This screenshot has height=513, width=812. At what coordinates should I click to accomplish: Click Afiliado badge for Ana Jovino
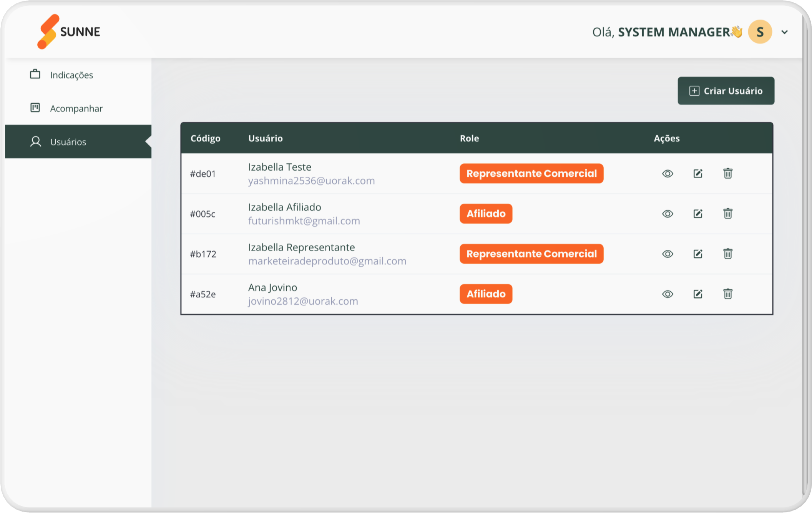(x=486, y=294)
